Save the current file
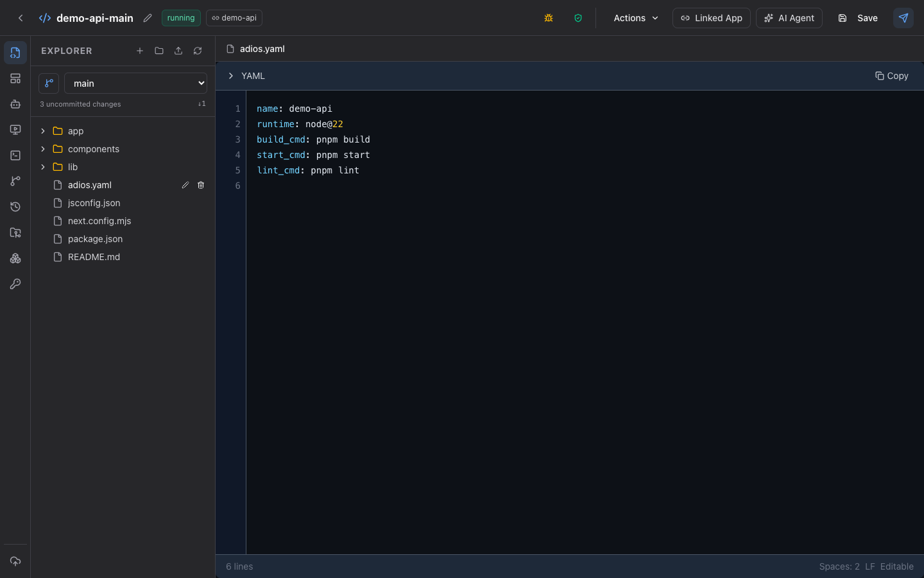Image resolution: width=924 pixels, height=578 pixels. pyautogui.click(x=858, y=18)
